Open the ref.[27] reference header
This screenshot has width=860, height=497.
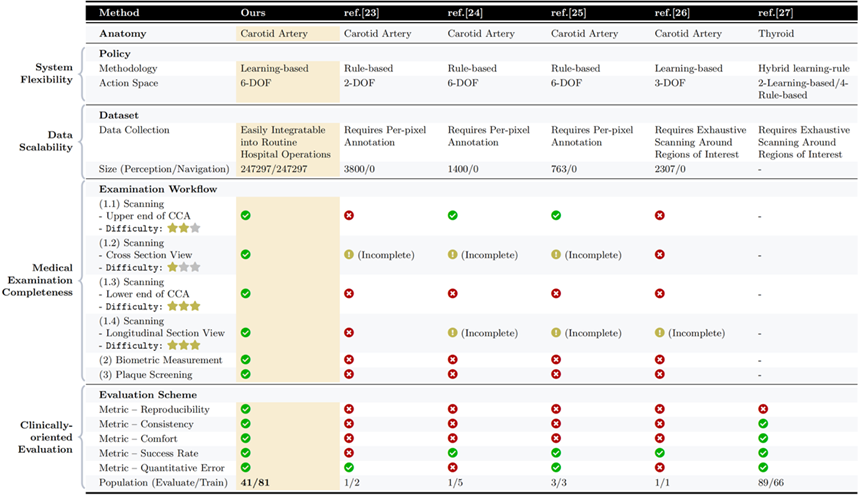(777, 13)
